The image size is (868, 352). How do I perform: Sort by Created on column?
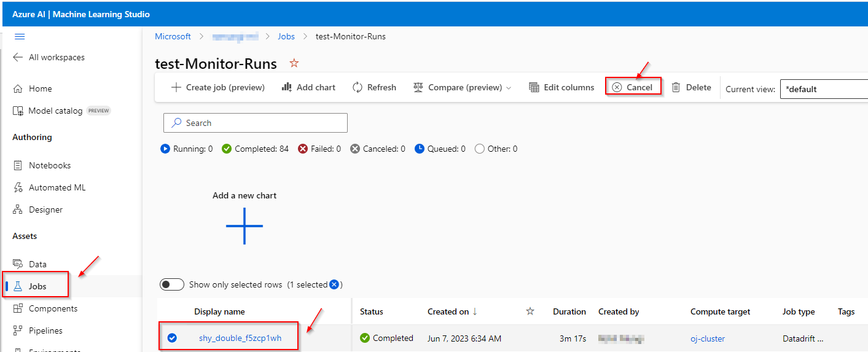click(x=452, y=311)
